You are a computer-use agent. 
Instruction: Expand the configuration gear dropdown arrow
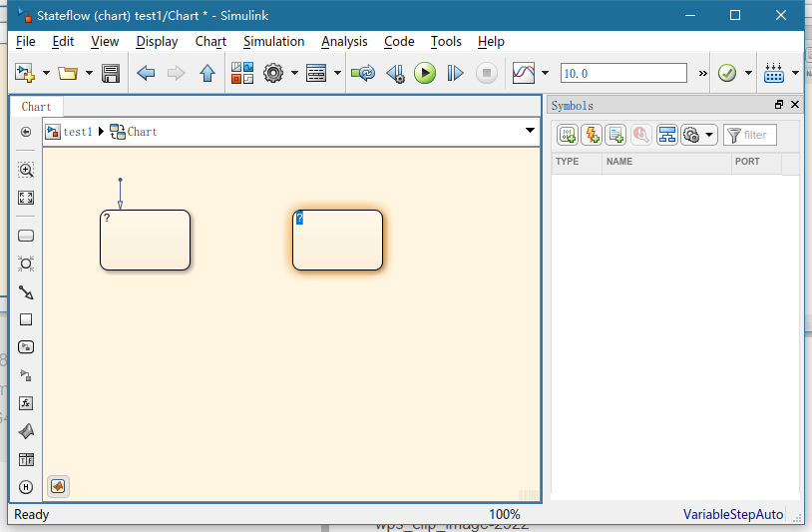tap(294, 73)
